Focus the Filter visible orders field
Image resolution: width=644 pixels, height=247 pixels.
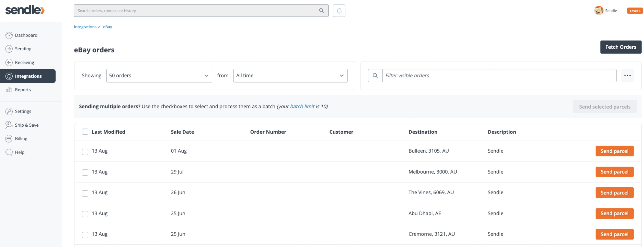[x=499, y=75]
